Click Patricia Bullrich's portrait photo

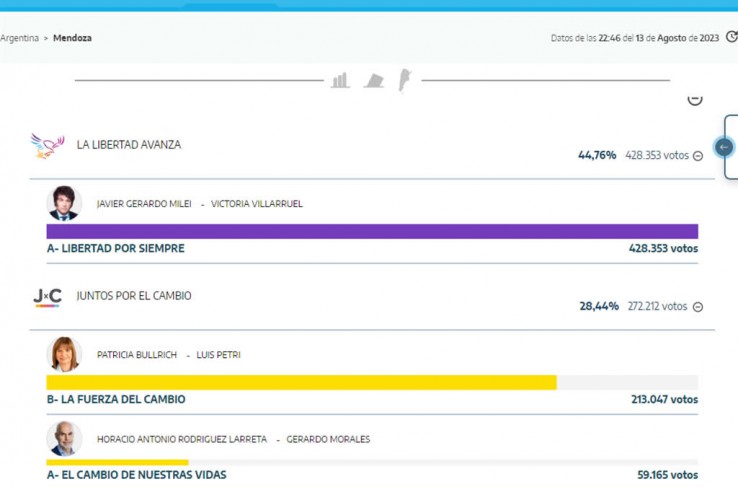[64, 354]
